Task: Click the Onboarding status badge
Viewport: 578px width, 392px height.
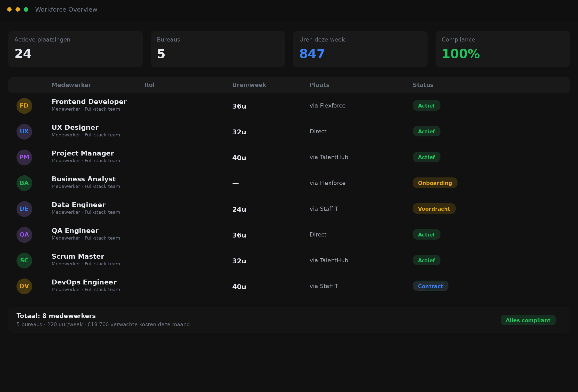Action: 435,183
